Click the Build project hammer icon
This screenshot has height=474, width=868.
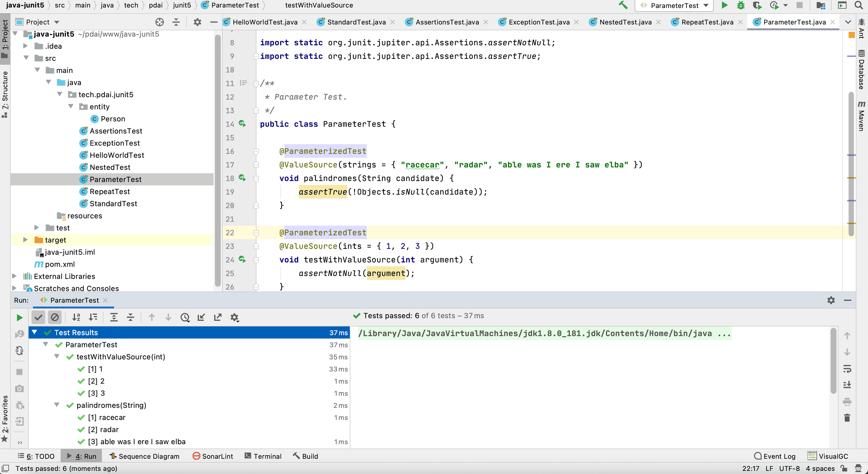[x=623, y=5]
